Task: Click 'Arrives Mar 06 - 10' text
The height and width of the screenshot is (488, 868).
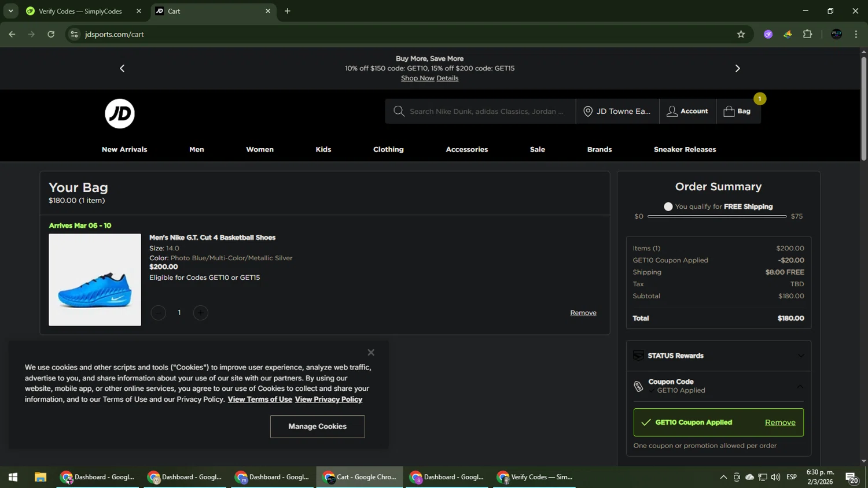Action: tap(80, 225)
